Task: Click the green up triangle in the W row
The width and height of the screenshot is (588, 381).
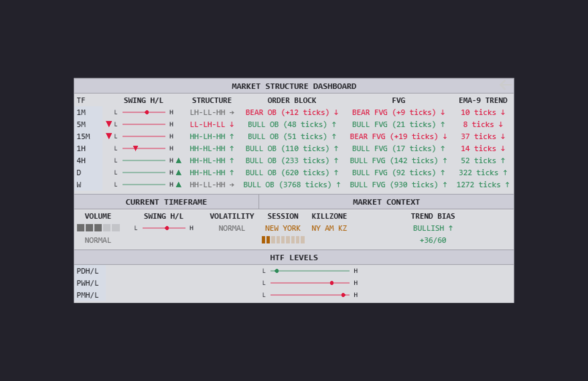Action: click(179, 184)
